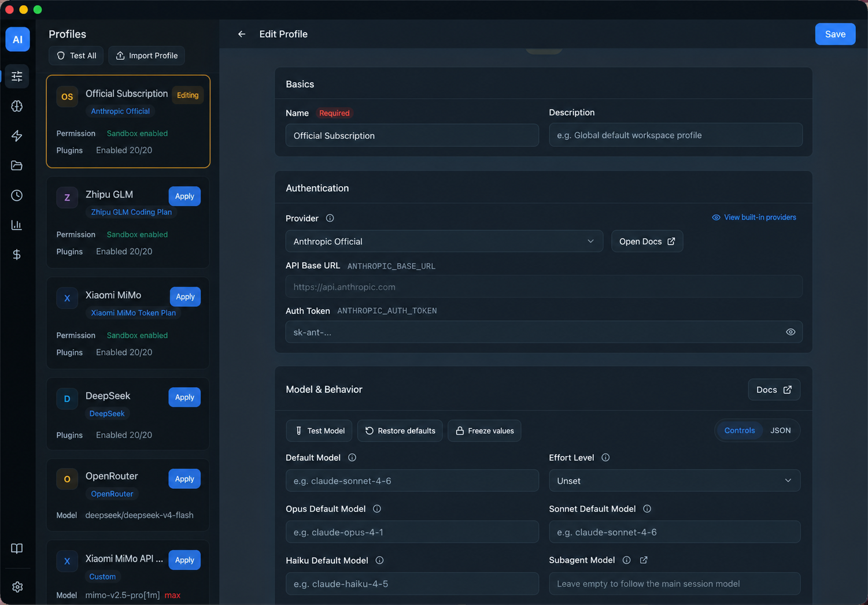
Task: Switch to the Controls tab
Action: pyautogui.click(x=739, y=430)
